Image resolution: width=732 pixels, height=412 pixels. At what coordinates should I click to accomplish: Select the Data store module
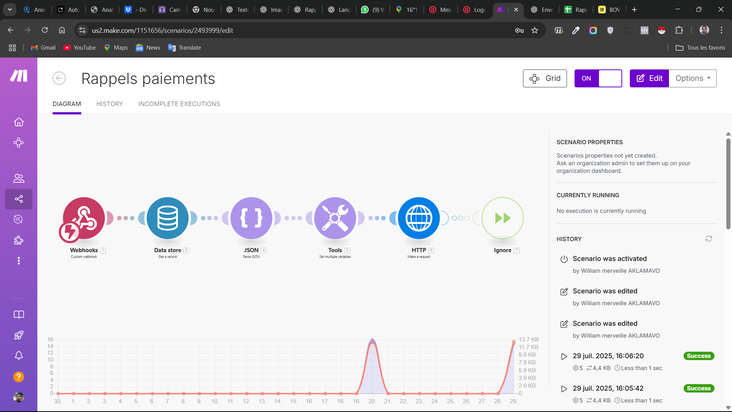167,217
